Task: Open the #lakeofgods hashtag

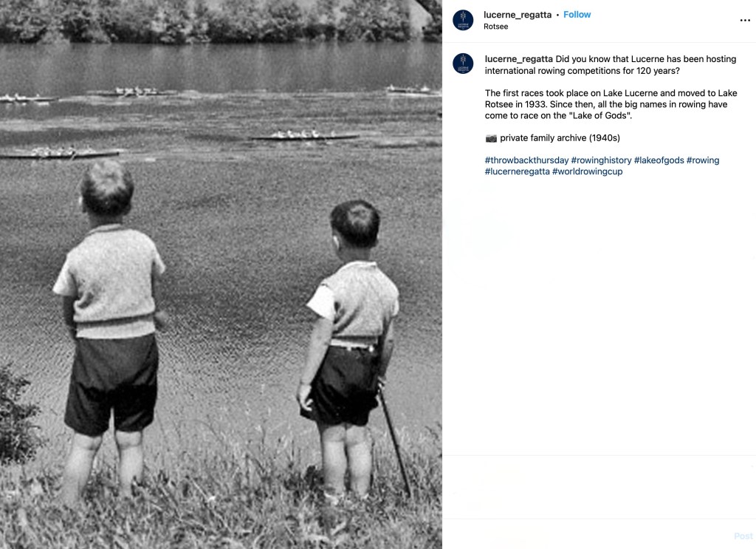Action: [x=659, y=160]
